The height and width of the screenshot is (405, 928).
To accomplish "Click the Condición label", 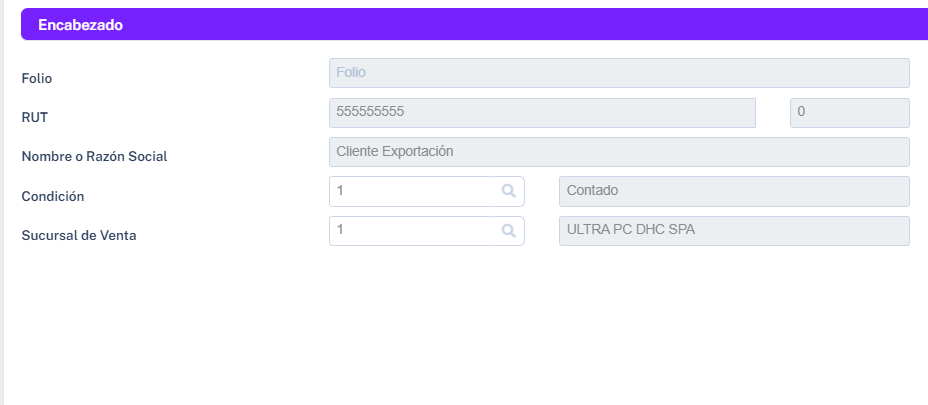I will [x=53, y=196].
